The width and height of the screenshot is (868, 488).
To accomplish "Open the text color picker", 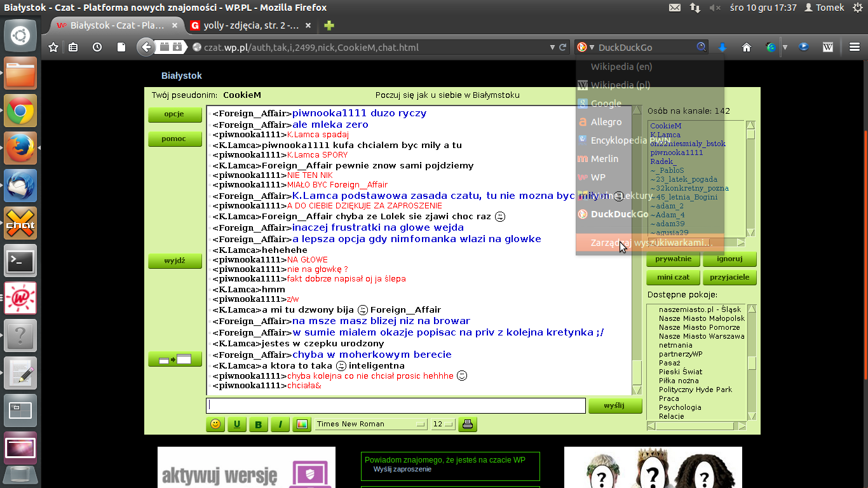I will coord(302,424).
